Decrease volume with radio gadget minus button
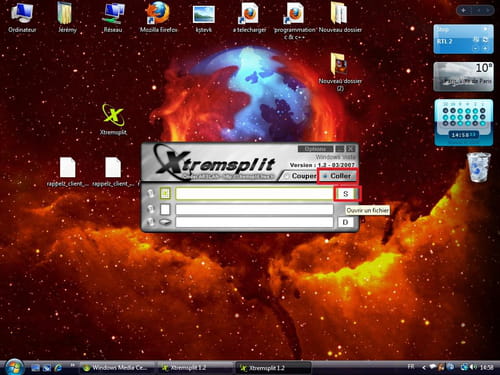This screenshot has height=375, width=500. pos(476,49)
